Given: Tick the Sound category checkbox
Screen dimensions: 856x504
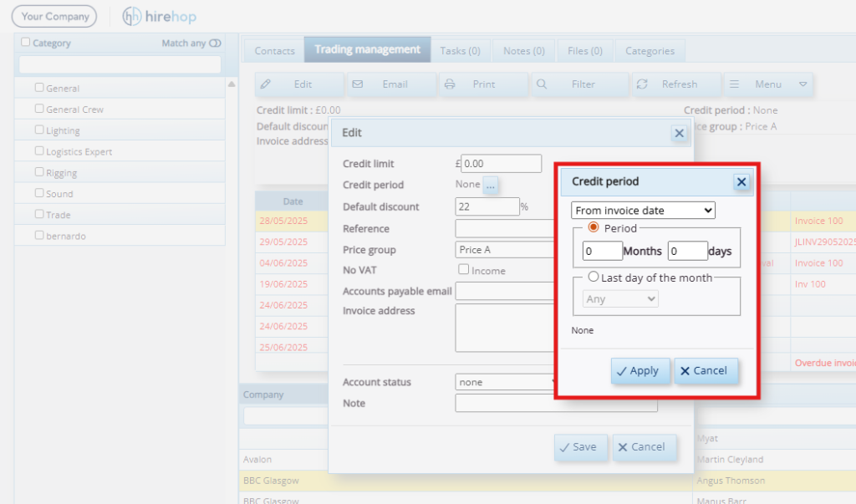Looking at the screenshot, I should [39, 193].
